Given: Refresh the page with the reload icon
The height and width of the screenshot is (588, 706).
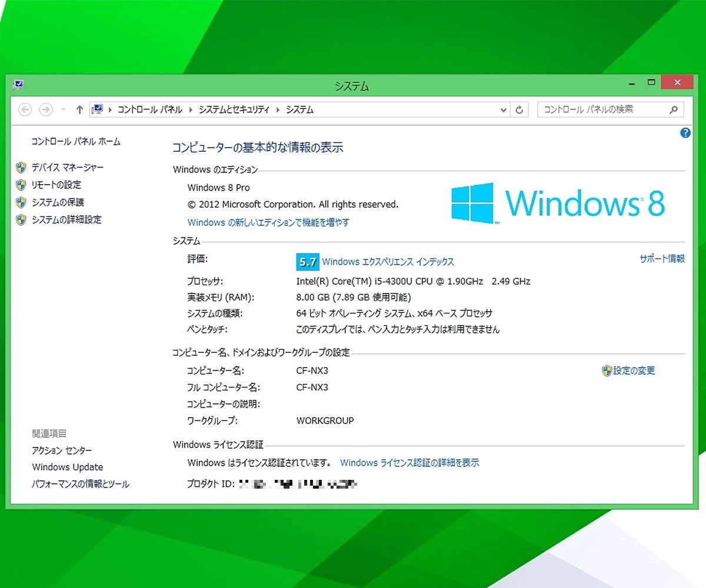Looking at the screenshot, I should (x=519, y=110).
